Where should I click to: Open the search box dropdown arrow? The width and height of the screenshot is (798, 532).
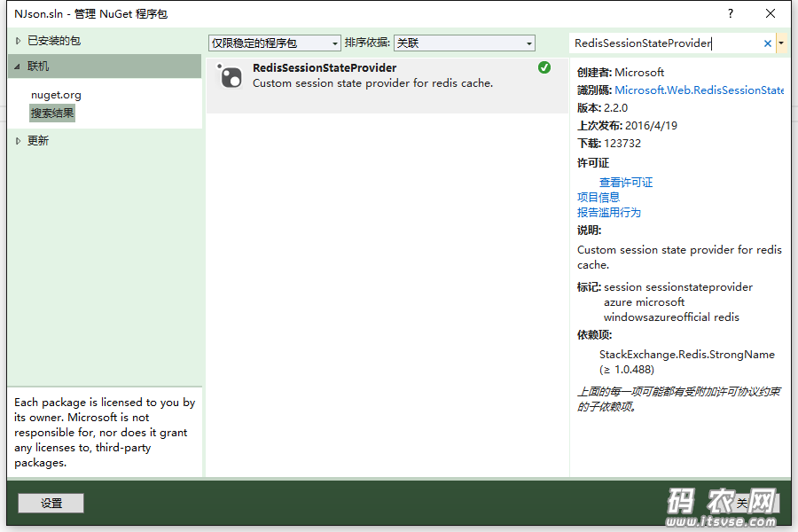tap(781, 43)
